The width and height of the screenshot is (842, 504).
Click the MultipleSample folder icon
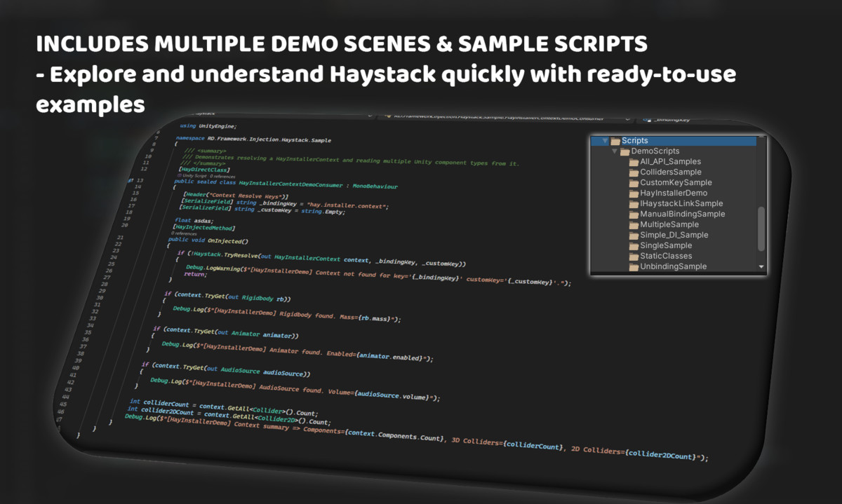click(634, 225)
